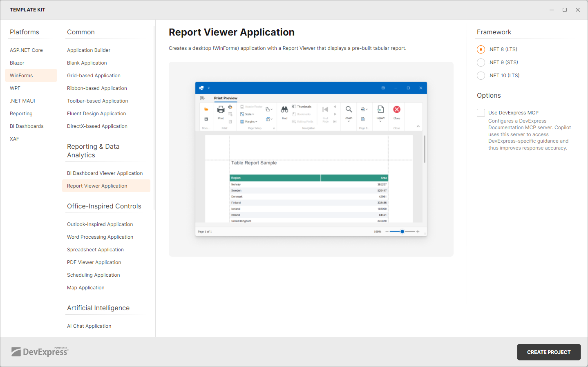
Task: Open the Zoom dropdown in the preview
Action: 348,121
